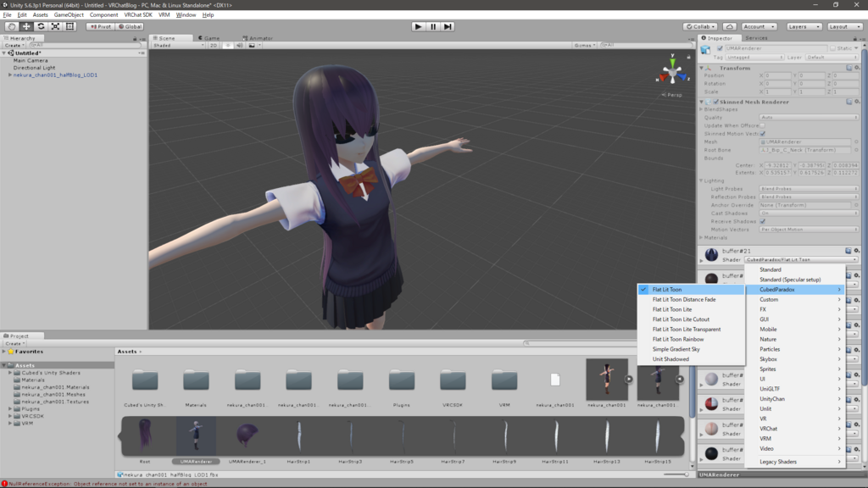
Task: Toggle Skinned Mesh Renderer enabled checkbox
Action: pyautogui.click(x=715, y=102)
